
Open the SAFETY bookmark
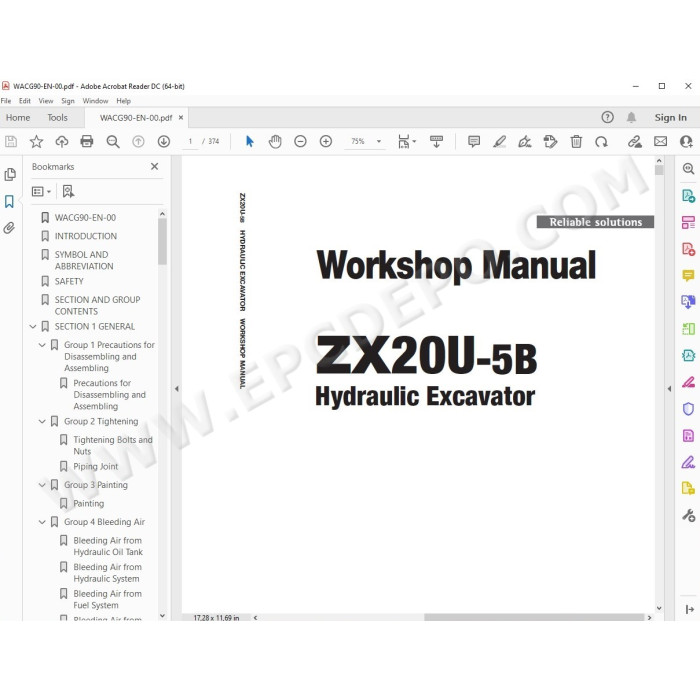click(x=69, y=281)
